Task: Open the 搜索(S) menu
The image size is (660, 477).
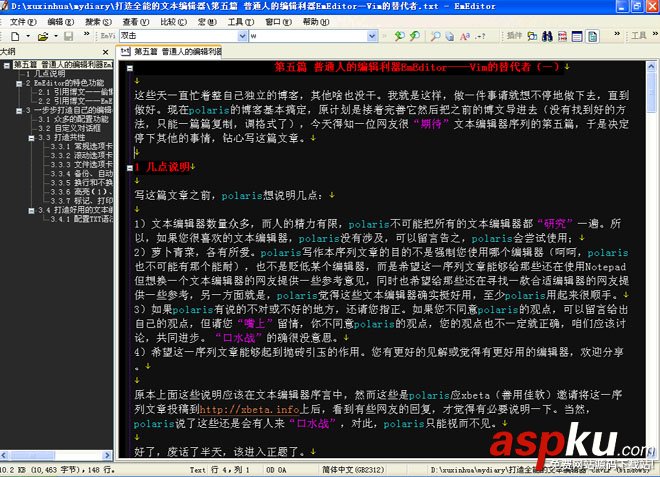Action: (98, 22)
